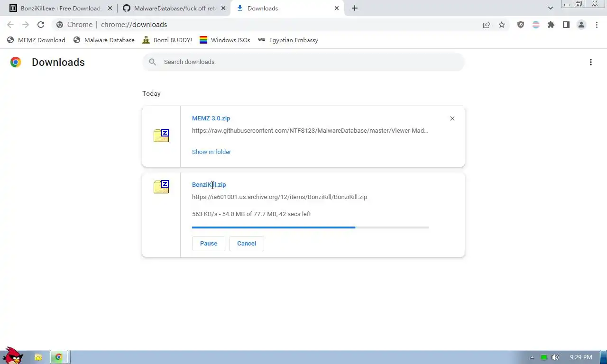
Task: Open the BonziKill.zip file link
Action: tap(209, 185)
